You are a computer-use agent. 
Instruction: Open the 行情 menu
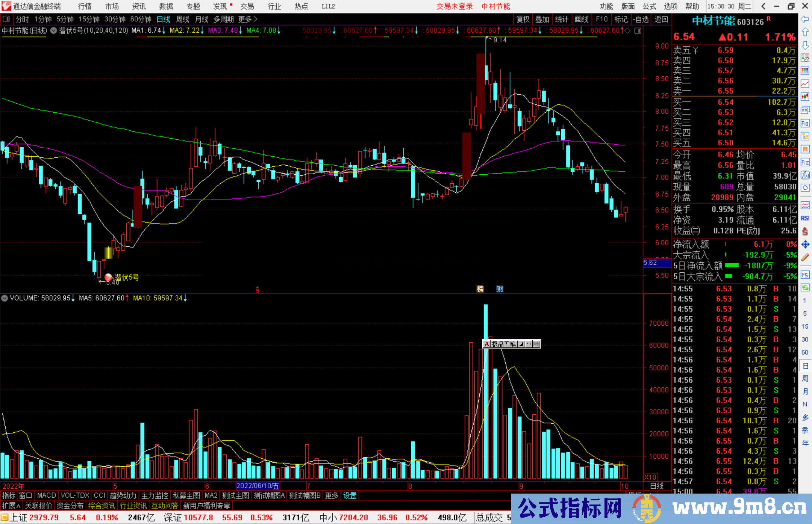click(85, 6)
